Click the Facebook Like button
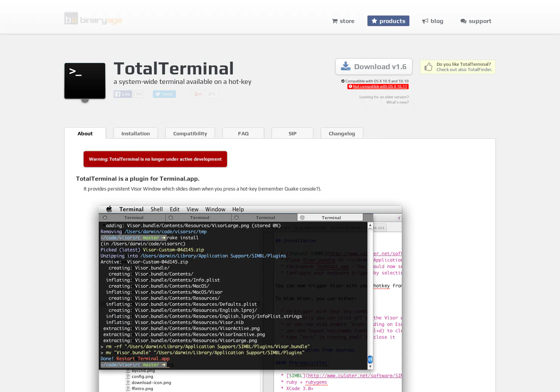Screen dimensions: 560x392 pos(123,94)
